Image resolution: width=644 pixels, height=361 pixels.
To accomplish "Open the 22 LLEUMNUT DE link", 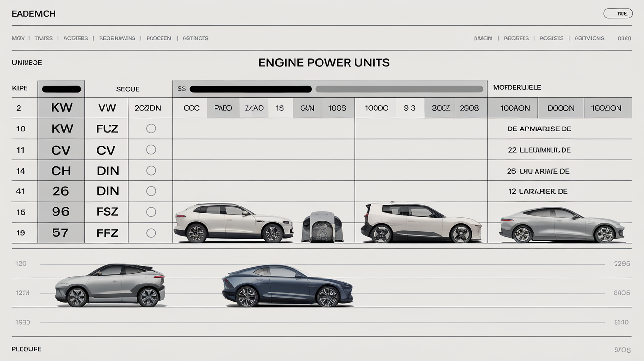I will pyautogui.click(x=535, y=150).
